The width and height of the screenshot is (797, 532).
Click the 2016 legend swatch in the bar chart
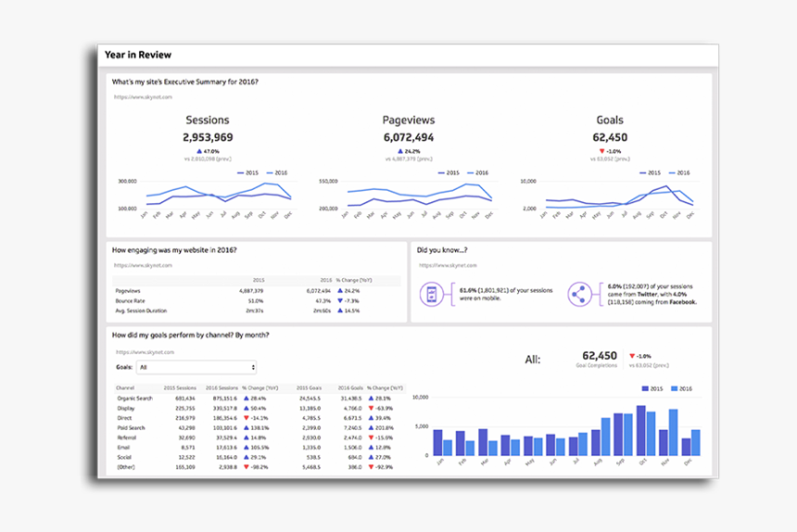675,388
